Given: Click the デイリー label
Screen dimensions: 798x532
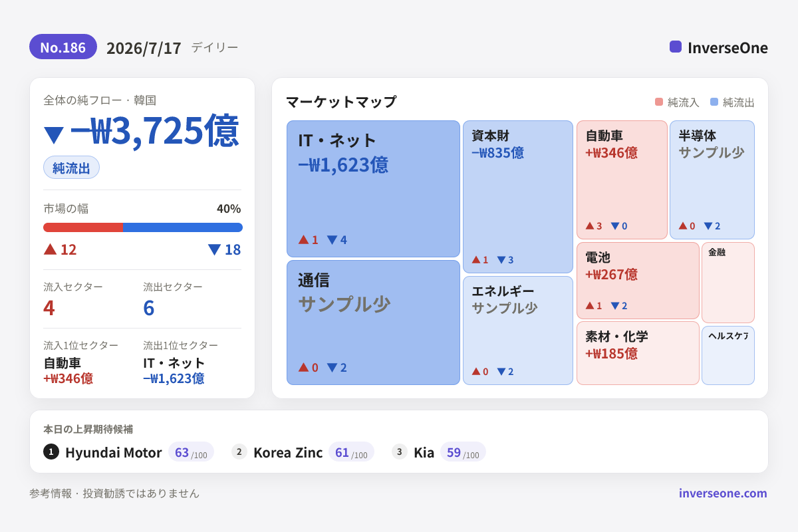Looking at the screenshot, I should click(215, 47).
